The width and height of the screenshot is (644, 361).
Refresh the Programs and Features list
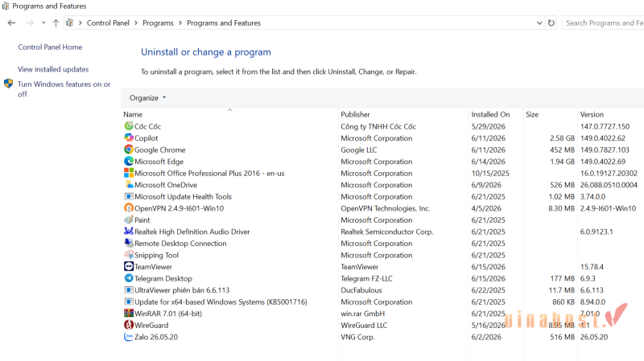tap(551, 23)
